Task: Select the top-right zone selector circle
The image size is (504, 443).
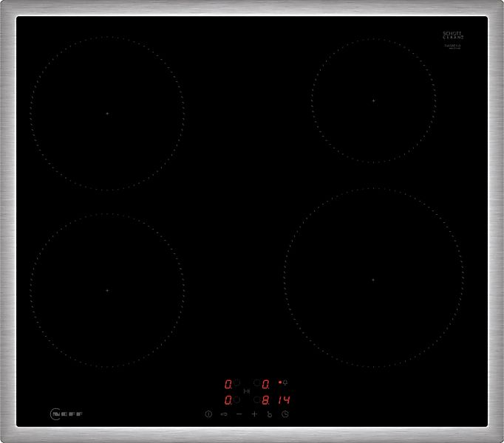Action: click(x=256, y=383)
